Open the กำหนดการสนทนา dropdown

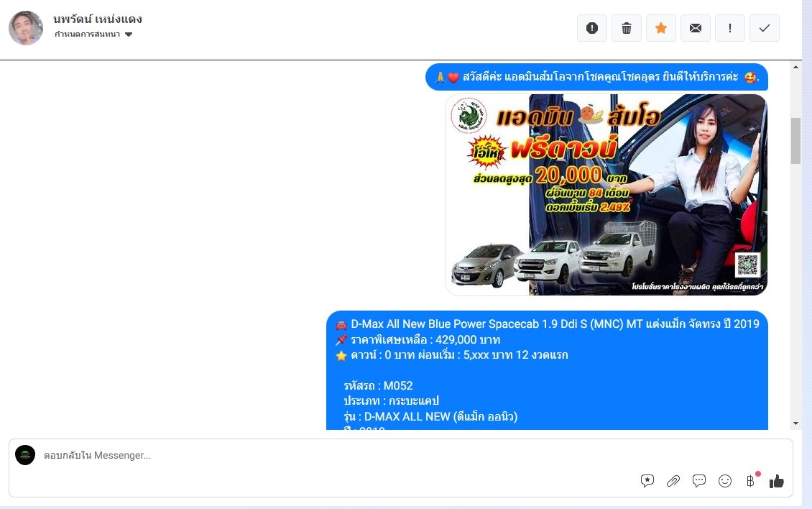click(93, 35)
